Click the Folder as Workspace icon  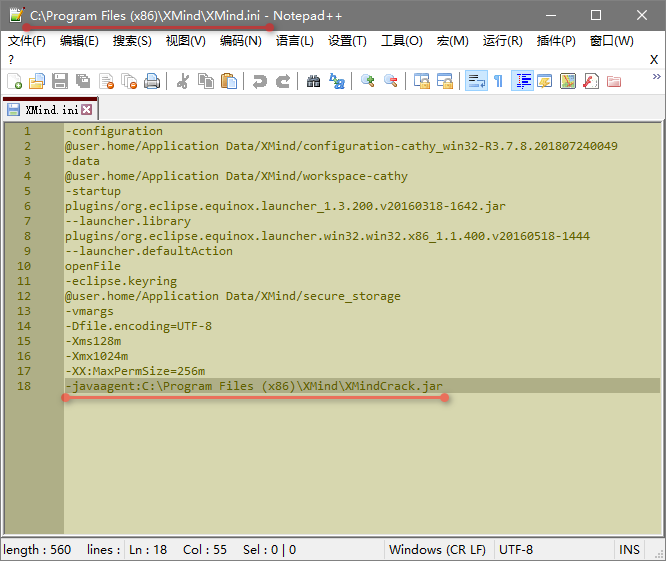pyautogui.click(x=614, y=81)
